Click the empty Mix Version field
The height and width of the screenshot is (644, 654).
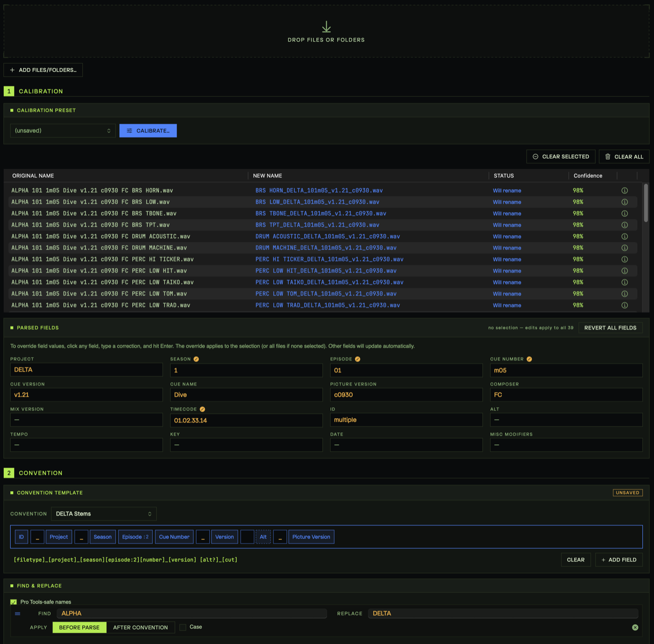point(86,420)
